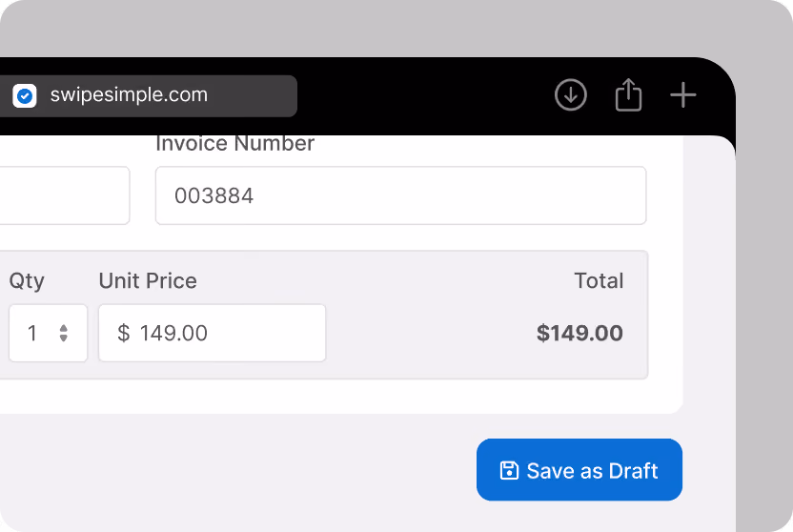The width and height of the screenshot is (793, 532).
Task: Click the field left of Invoice Number
Action: tap(65, 195)
